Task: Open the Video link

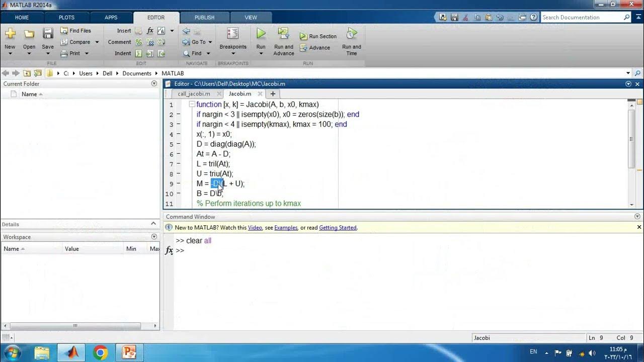Action: [255, 228]
